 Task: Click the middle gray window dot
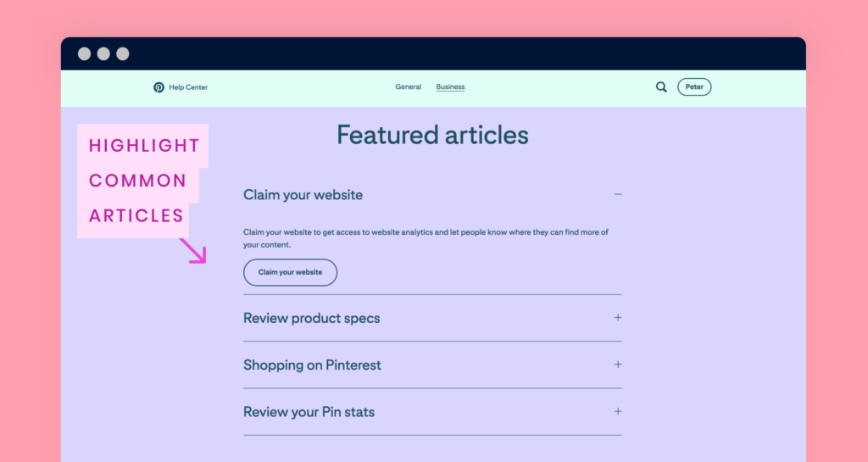pos(103,53)
